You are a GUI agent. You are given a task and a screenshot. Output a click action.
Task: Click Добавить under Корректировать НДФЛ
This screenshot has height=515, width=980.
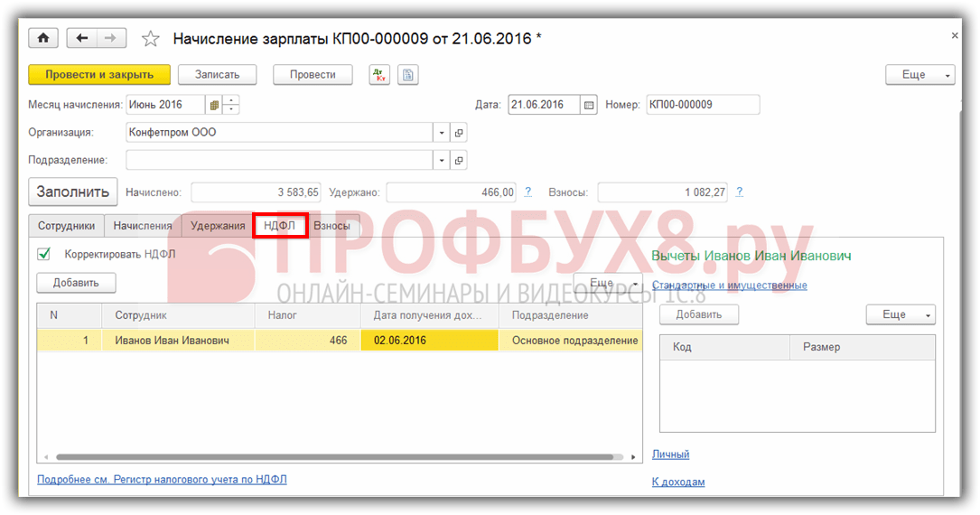(76, 283)
